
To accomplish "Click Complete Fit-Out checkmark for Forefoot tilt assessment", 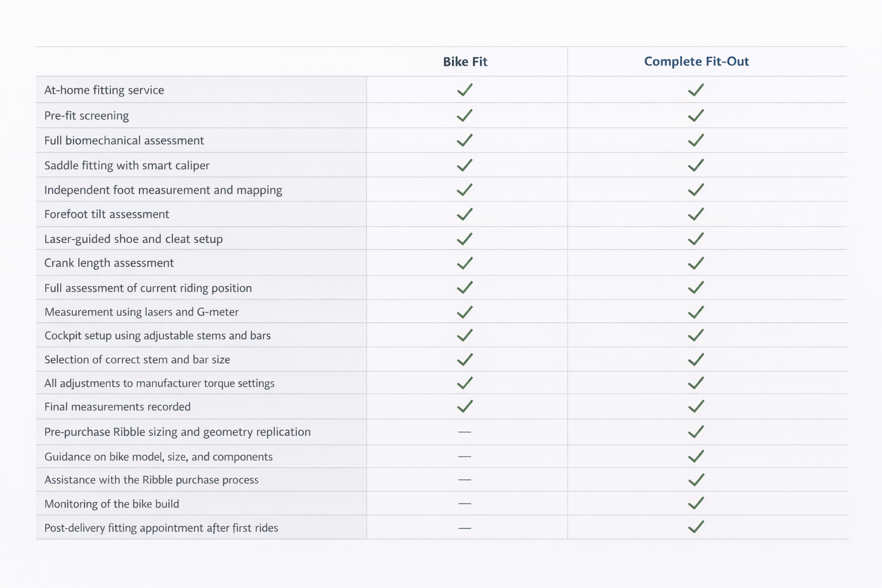I will (696, 214).
